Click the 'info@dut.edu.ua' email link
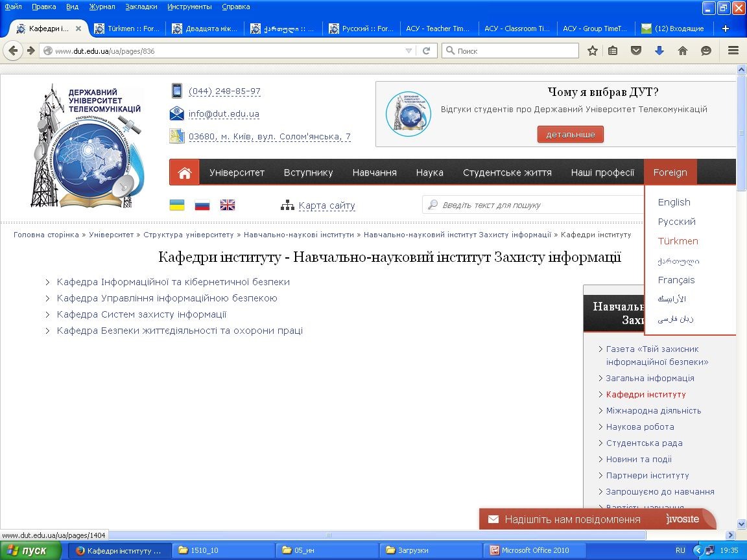This screenshot has height=560, width=747. click(224, 114)
